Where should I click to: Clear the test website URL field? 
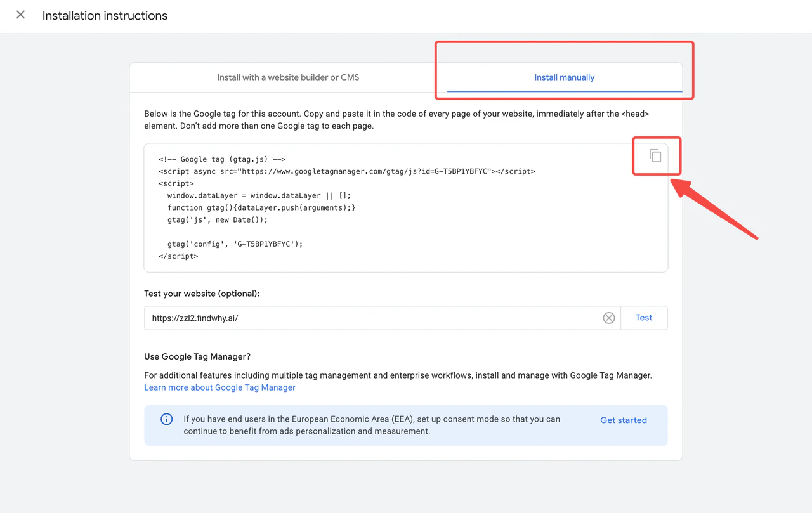(x=608, y=318)
